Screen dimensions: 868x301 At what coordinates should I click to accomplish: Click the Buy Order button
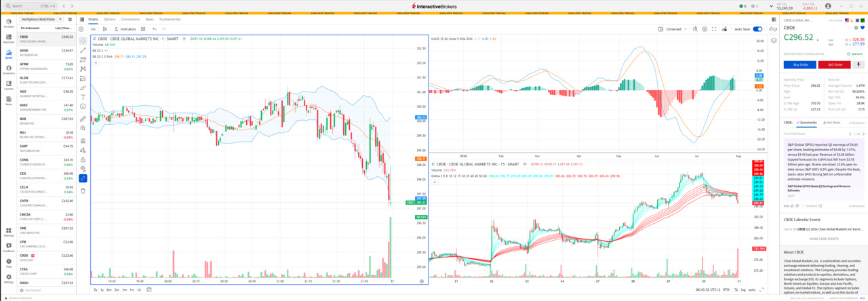tap(800, 64)
